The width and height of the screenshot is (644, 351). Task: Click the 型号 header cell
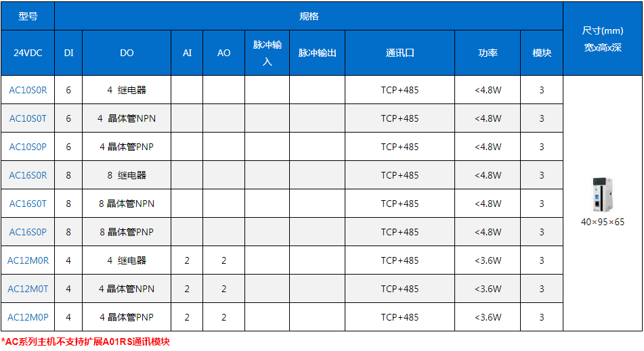[x=28, y=16]
